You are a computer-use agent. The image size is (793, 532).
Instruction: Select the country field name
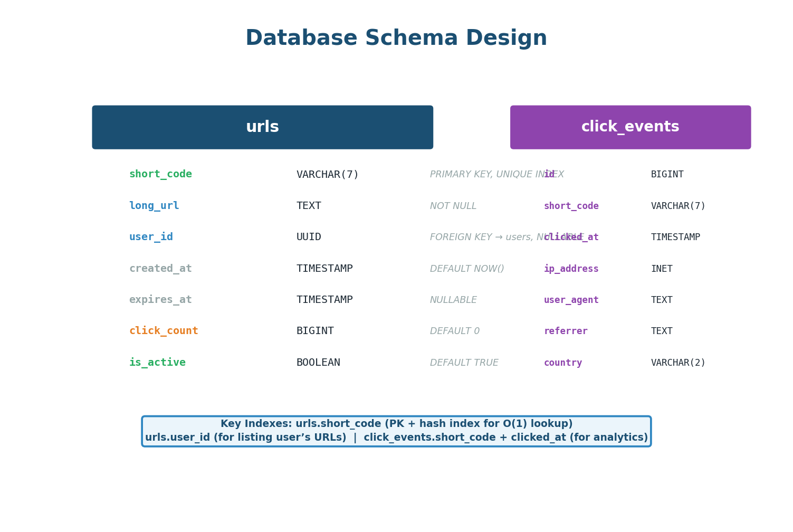pyautogui.click(x=563, y=362)
